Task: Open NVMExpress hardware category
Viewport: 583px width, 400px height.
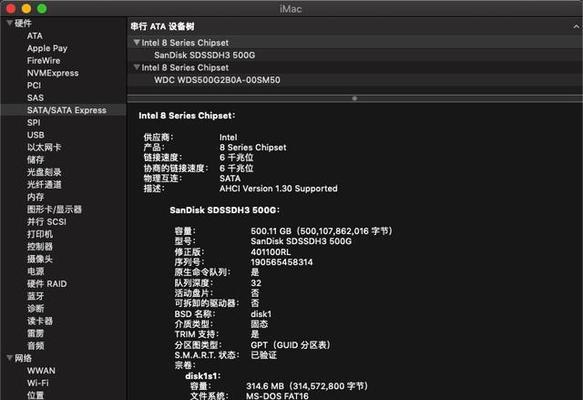Action: (53, 73)
